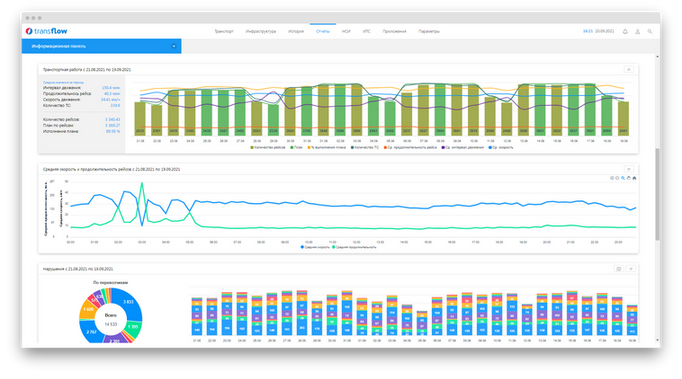
Task: Click the Информационная панель blue tab
Action: (x=101, y=46)
